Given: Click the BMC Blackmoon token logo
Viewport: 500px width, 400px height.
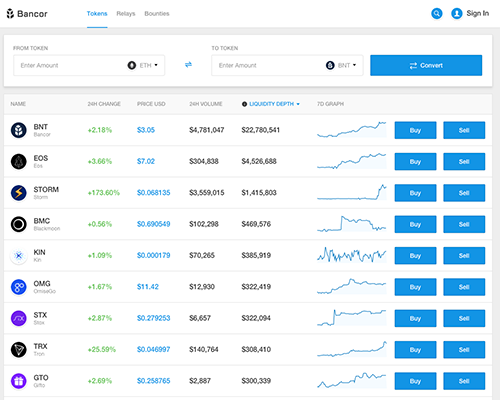Looking at the screenshot, I should click(19, 224).
